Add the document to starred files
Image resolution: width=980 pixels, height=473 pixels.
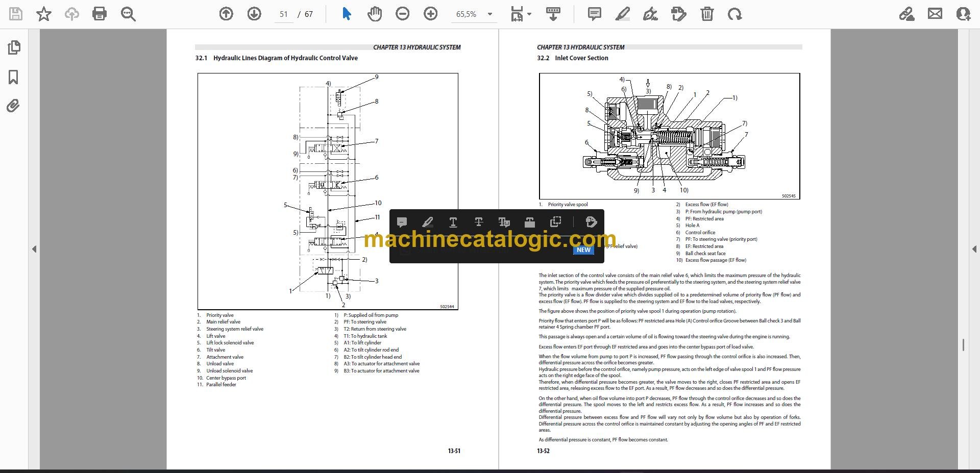44,14
